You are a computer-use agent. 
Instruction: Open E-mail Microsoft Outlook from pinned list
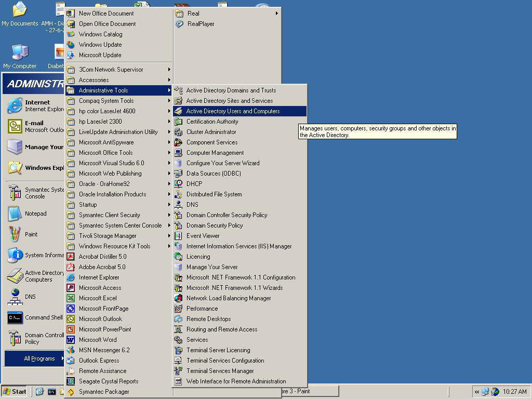[35, 127]
